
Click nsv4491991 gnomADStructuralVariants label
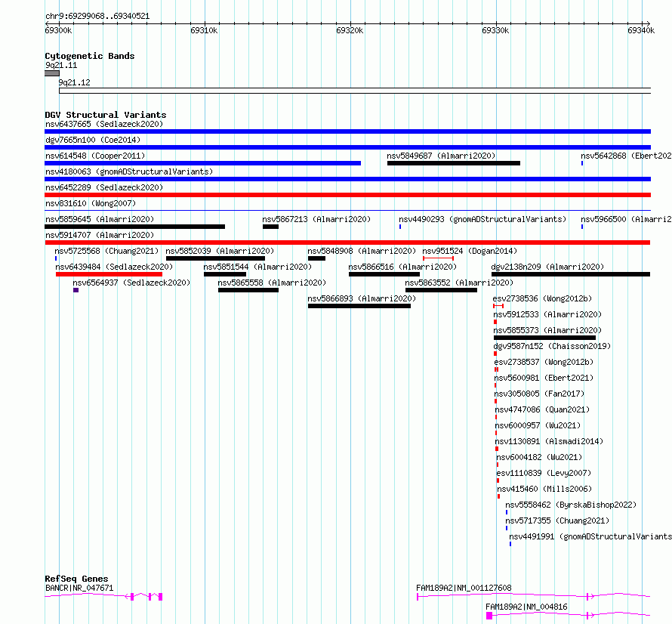click(x=590, y=536)
